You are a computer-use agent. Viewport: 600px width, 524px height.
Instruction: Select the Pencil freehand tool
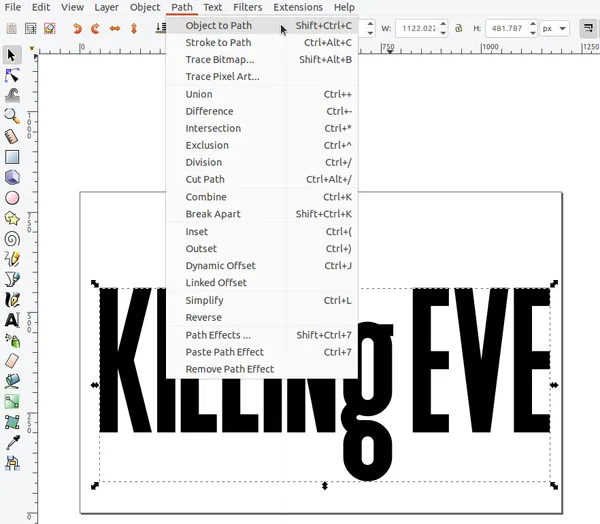point(12,259)
